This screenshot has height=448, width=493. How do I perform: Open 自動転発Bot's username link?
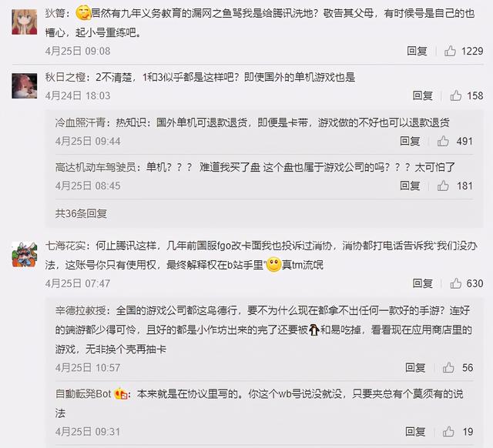tap(83, 393)
